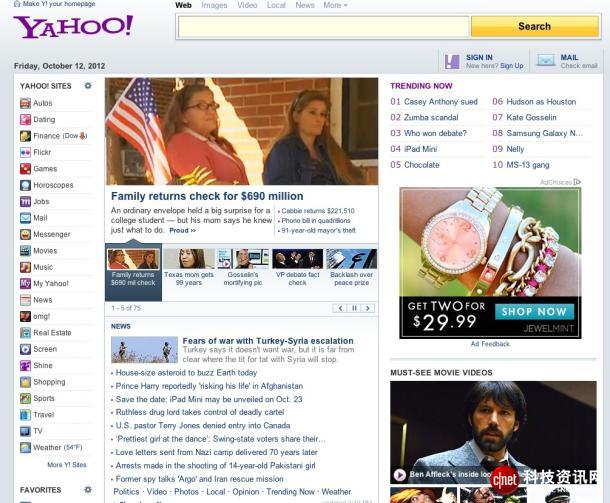Screen dimensions: 610x503
Task: Click the Sign In avatar icon
Action: [x=452, y=61]
